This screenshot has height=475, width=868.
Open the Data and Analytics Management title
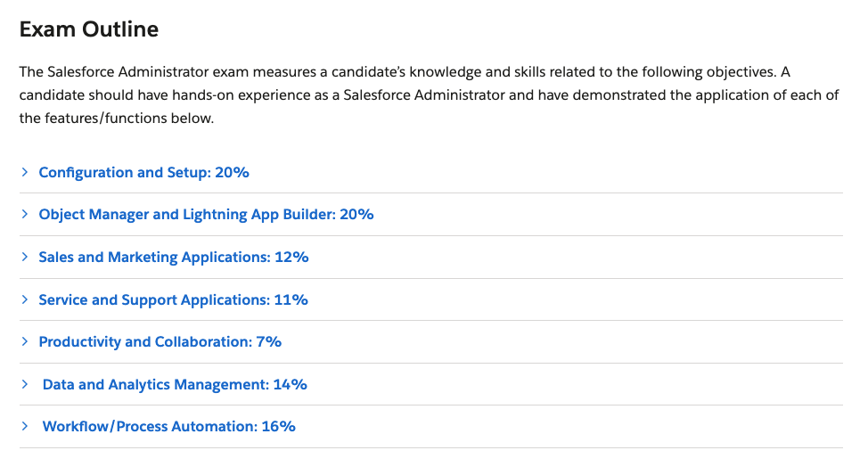click(x=155, y=384)
